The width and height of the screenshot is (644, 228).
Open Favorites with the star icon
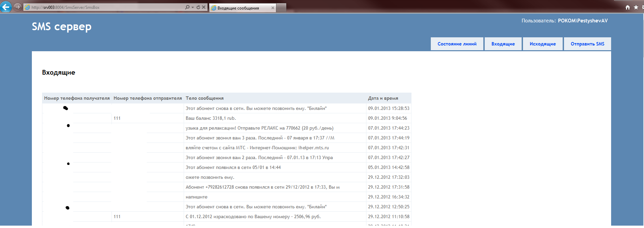point(636,7)
